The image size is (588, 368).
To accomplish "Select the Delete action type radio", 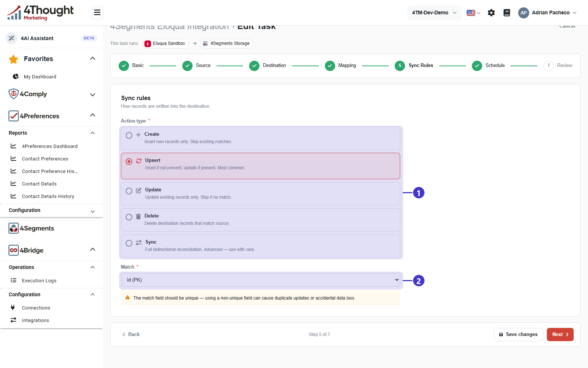I will (129, 217).
